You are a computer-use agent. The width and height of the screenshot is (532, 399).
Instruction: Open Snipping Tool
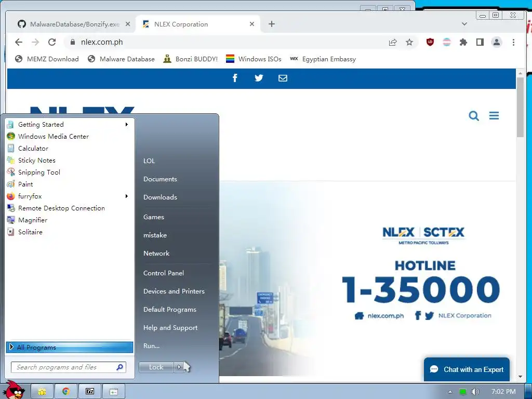pos(70,172)
